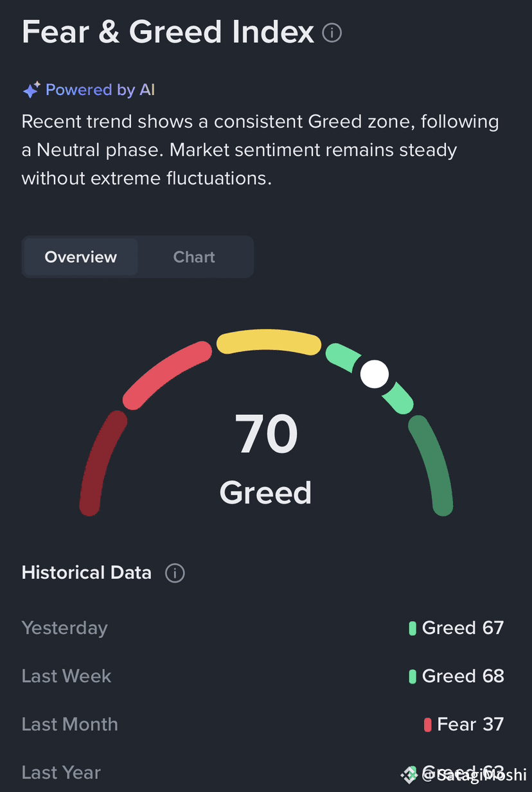Select the Overview tab
532x792 pixels.
[x=81, y=257]
